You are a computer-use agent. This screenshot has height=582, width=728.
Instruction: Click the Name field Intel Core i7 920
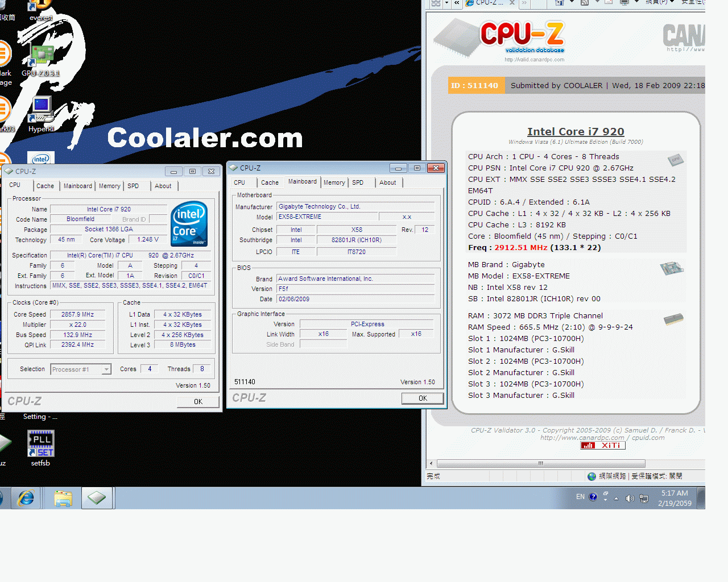[109, 209]
